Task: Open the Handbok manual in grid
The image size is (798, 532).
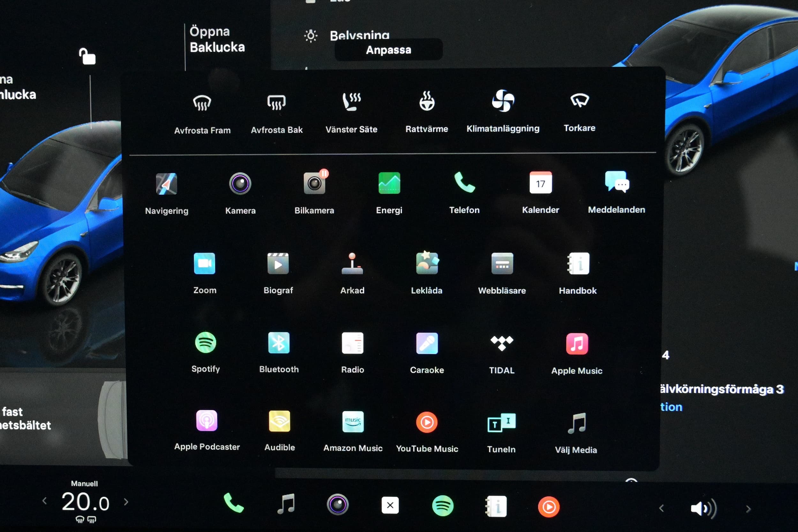Action: pos(578,273)
